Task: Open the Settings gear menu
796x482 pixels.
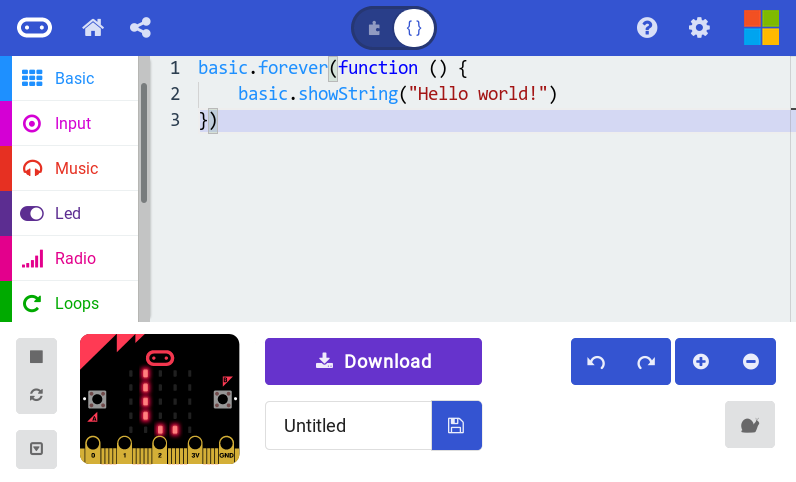Action: (700, 28)
